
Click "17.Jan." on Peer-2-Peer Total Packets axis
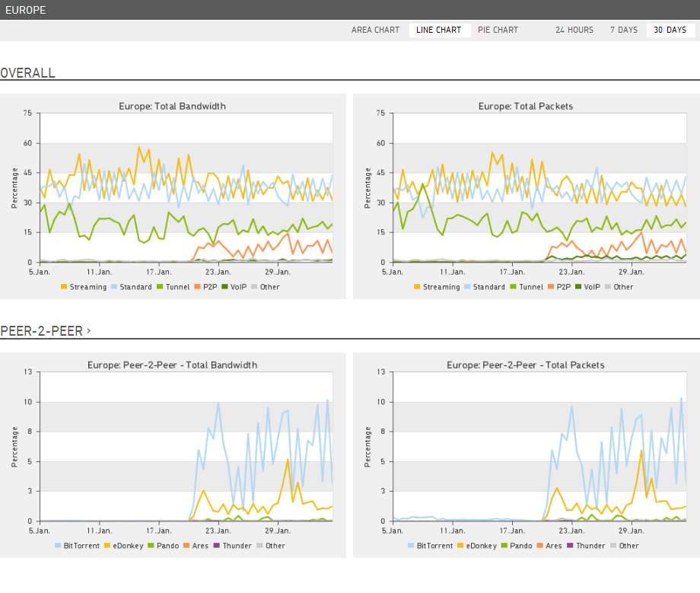click(x=511, y=531)
